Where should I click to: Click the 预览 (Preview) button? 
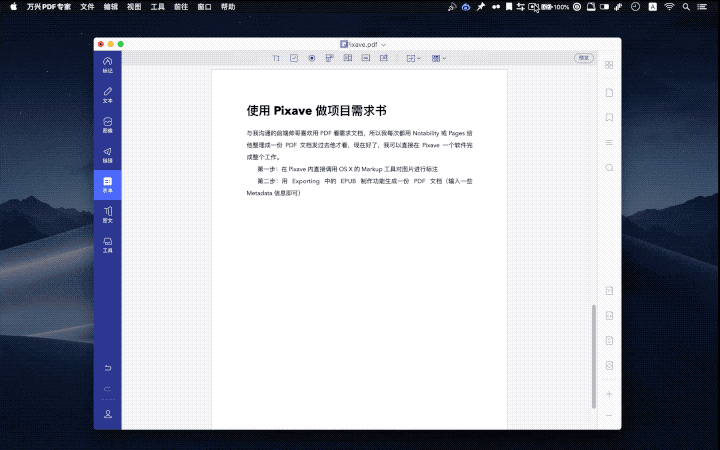coord(584,59)
